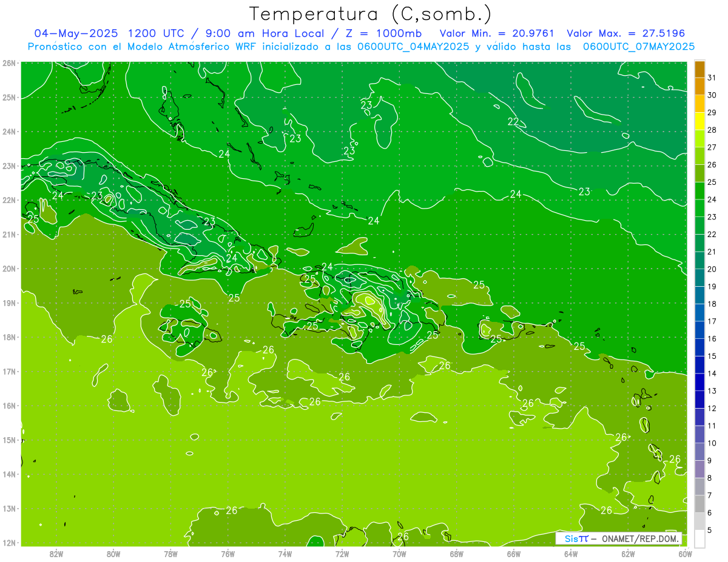This screenshot has width=728, height=562.
Task: Click the teal swatch between 19 and 20
Action: pyautogui.click(x=700, y=278)
